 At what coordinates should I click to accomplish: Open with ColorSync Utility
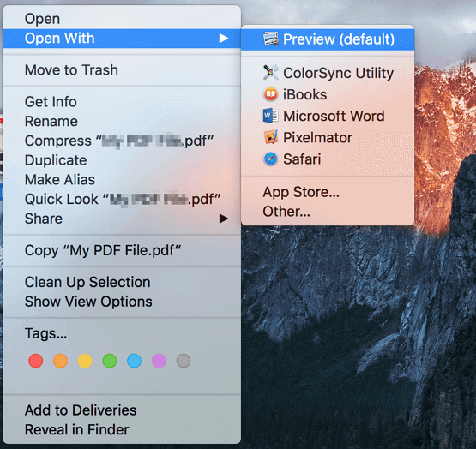(328, 73)
